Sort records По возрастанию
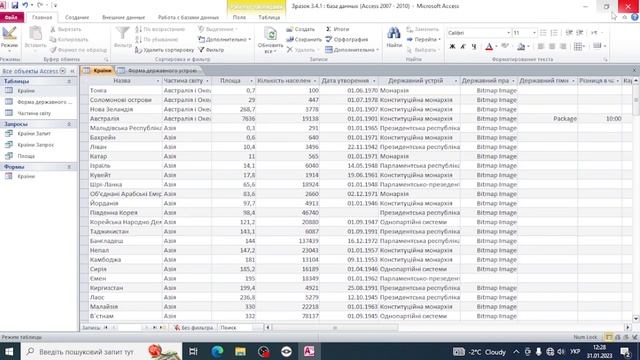The height and width of the screenshot is (360, 640). pos(160,29)
